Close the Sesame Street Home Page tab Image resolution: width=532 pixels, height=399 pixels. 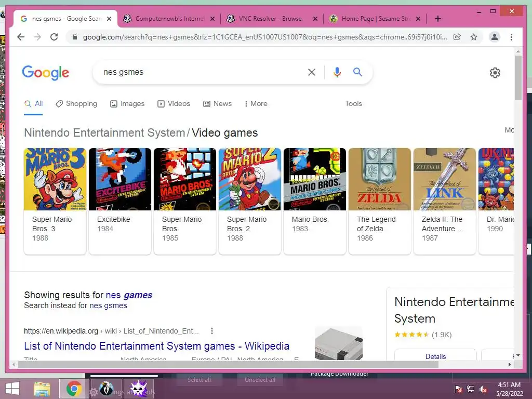418,19
